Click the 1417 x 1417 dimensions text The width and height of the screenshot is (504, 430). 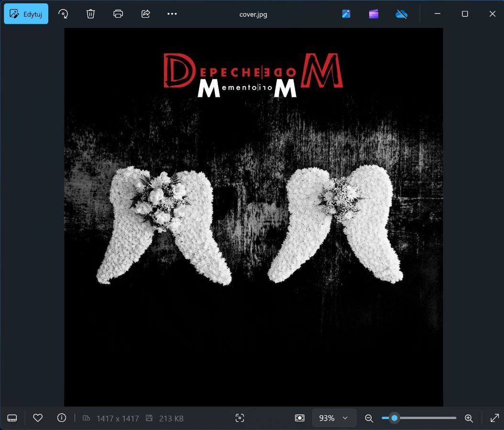point(118,419)
